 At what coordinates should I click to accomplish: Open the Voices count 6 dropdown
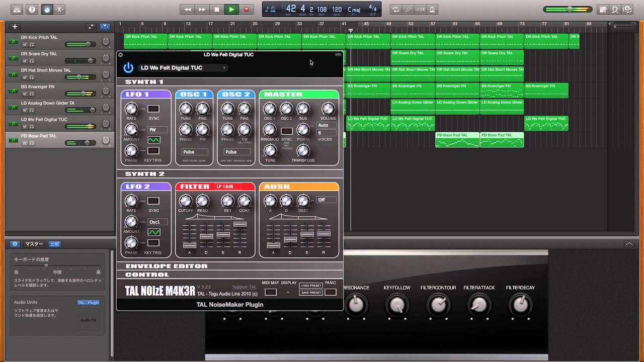(x=326, y=133)
